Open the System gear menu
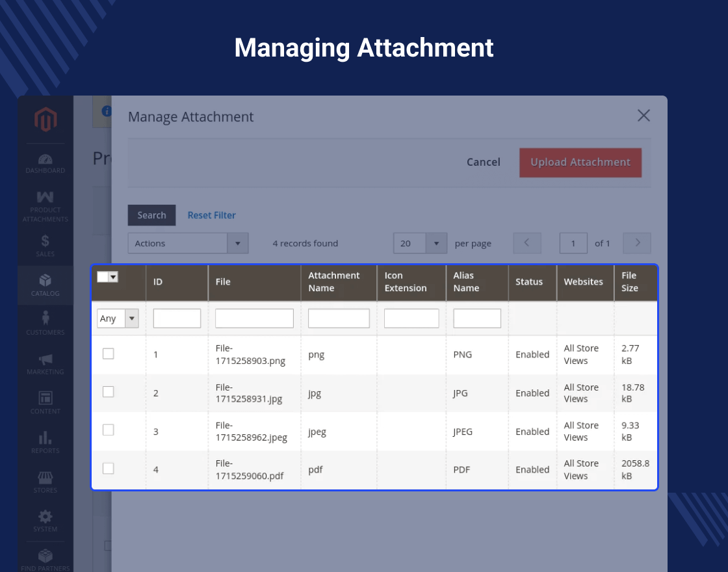Image resolution: width=728 pixels, height=572 pixels. 45,521
